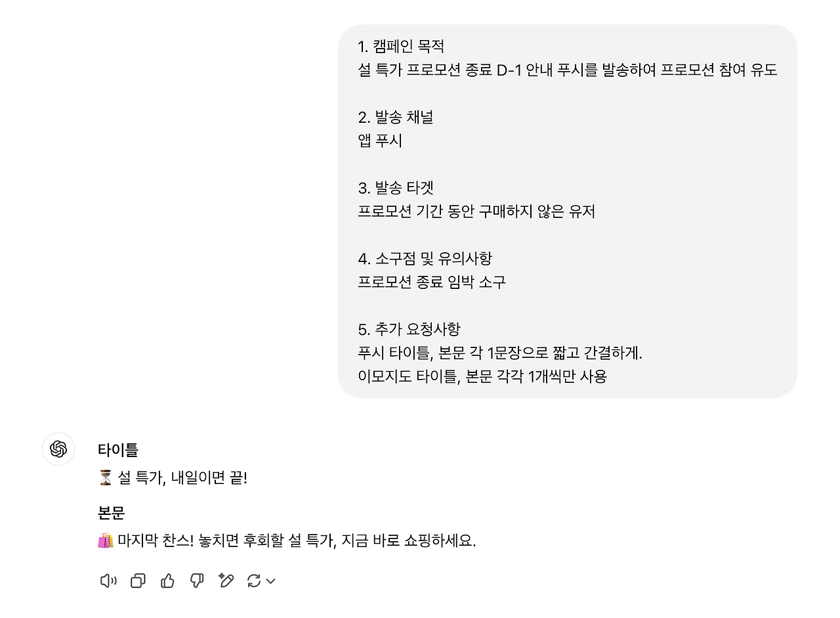Regenerate ChatGPT's response

tap(255, 581)
